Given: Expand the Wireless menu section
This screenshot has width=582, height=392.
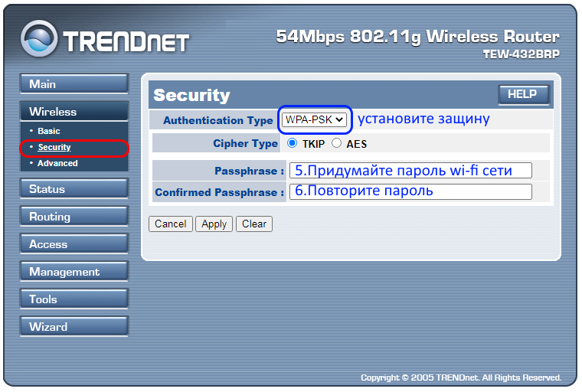Looking at the screenshot, I should [x=74, y=111].
